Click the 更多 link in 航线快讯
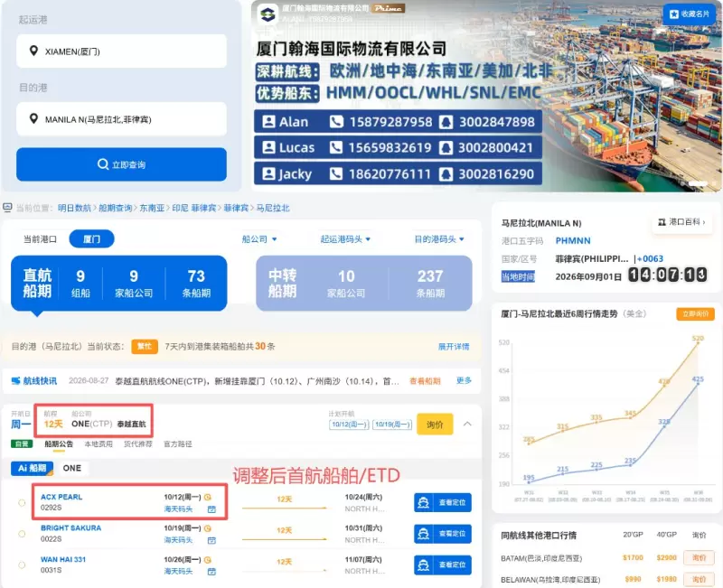This screenshot has width=723, height=588. click(464, 380)
